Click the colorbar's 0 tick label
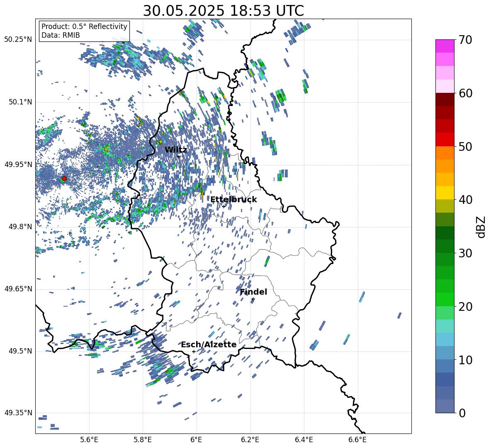The width and height of the screenshot is (491, 448). (x=462, y=413)
